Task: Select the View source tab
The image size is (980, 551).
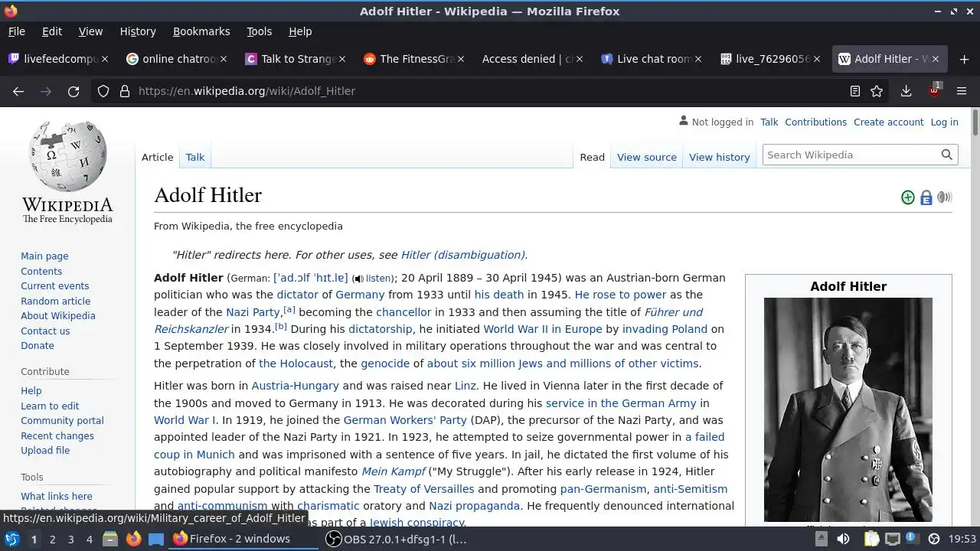Action: tap(647, 157)
